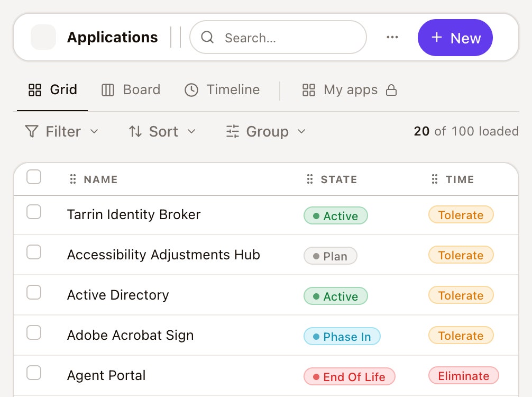
Task: Click Active state badge for Active Directory
Action: pos(336,296)
